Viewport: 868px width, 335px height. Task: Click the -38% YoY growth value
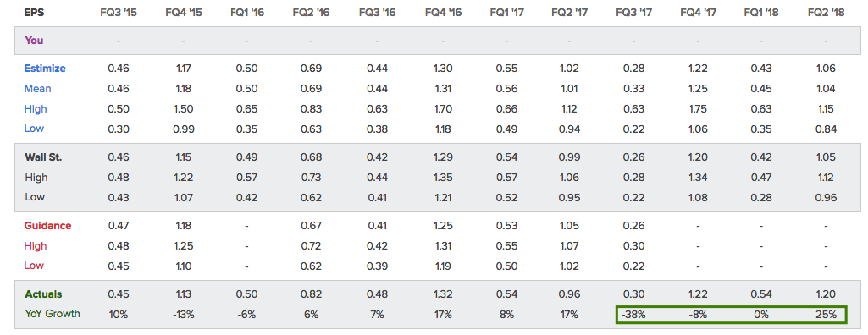tap(633, 315)
